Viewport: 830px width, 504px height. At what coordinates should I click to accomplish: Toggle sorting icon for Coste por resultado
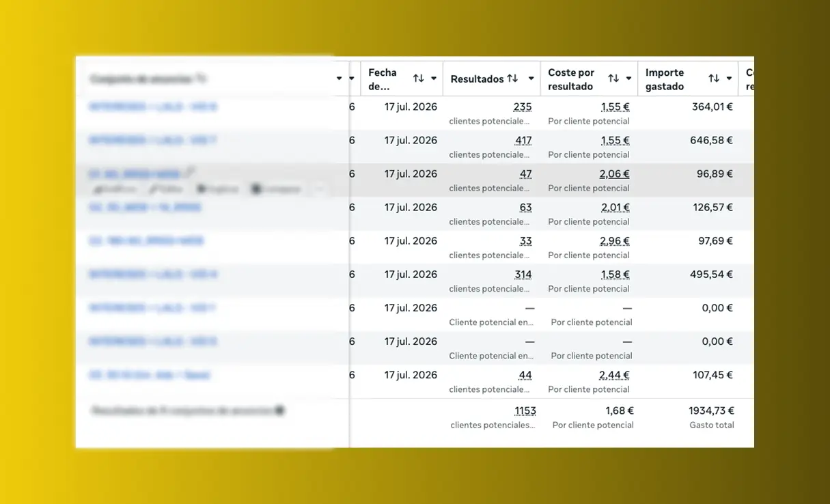(x=613, y=79)
